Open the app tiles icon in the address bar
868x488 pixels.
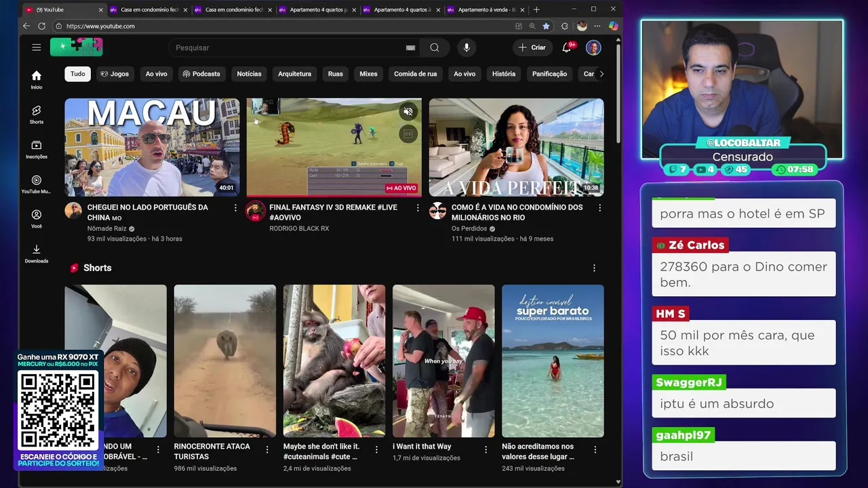point(519,26)
